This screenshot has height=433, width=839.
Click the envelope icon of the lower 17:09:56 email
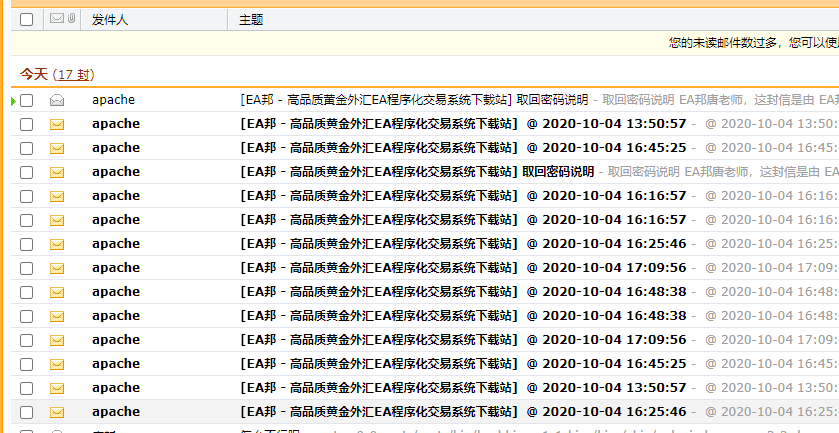[x=57, y=340]
